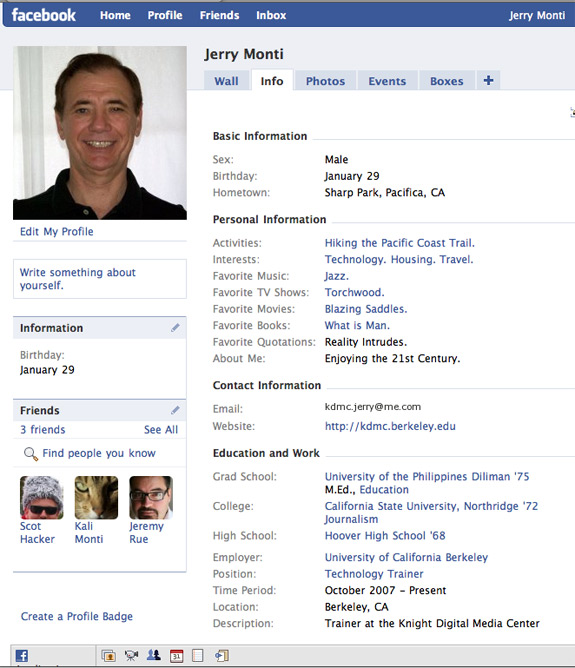Open the Events calendar icon in bottom bar
Image resolution: width=575 pixels, height=668 pixels.
pyautogui.click(x=176, y=656)
